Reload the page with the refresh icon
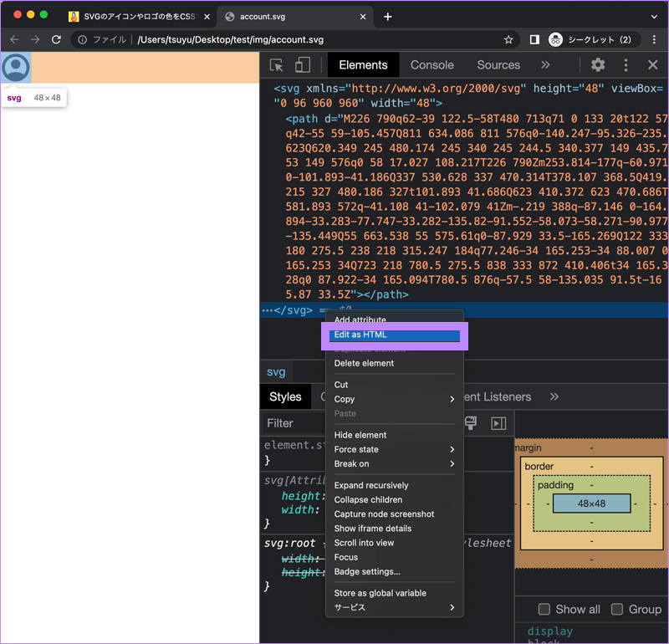Screen dimensions: 669x644 point(57,39)
